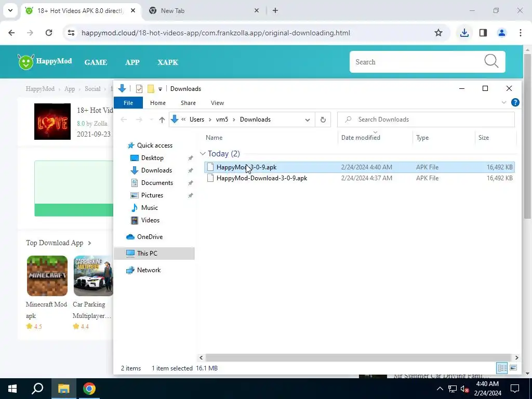Expand the Explorer ribbon chevron
The width and height of the screenshot is (532, 399).
(504, 102)
